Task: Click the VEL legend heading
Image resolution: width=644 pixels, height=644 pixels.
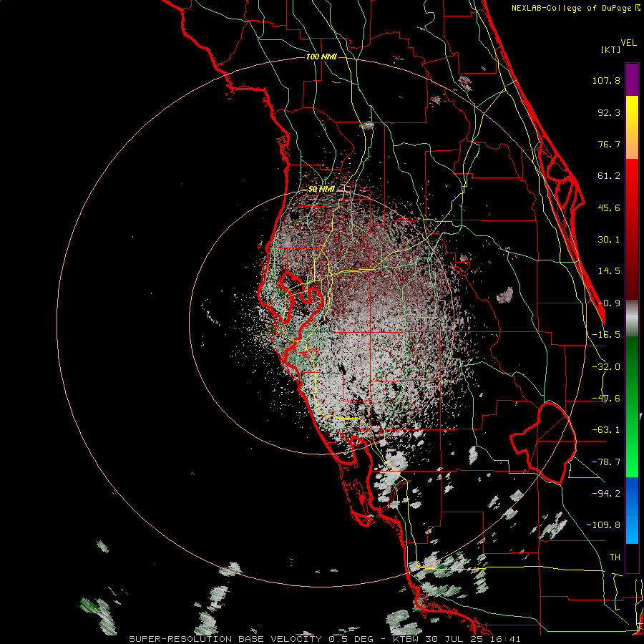Action: click(628, 43)
